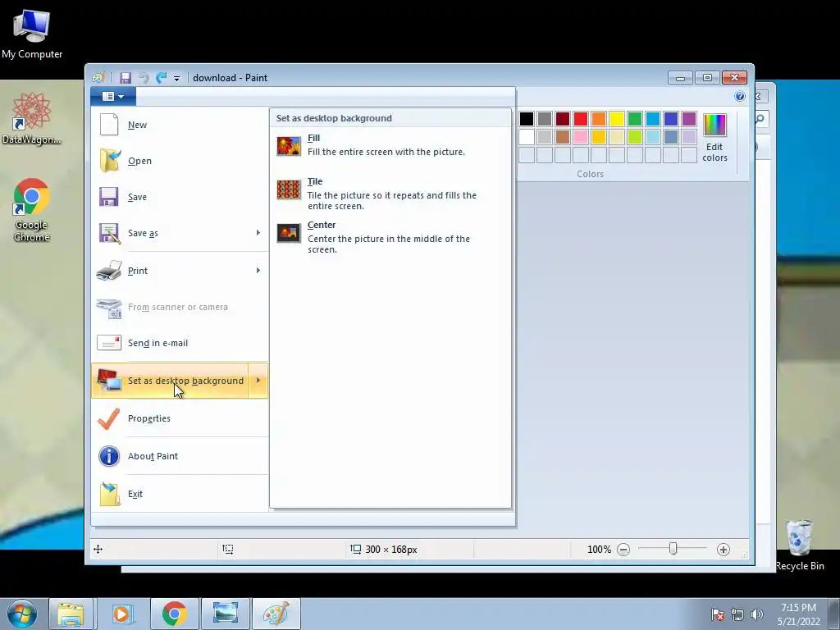Image resolution: width=840 pixels, height=630 pixels.
Task: Pick the green color swatch
Action: 635,119
